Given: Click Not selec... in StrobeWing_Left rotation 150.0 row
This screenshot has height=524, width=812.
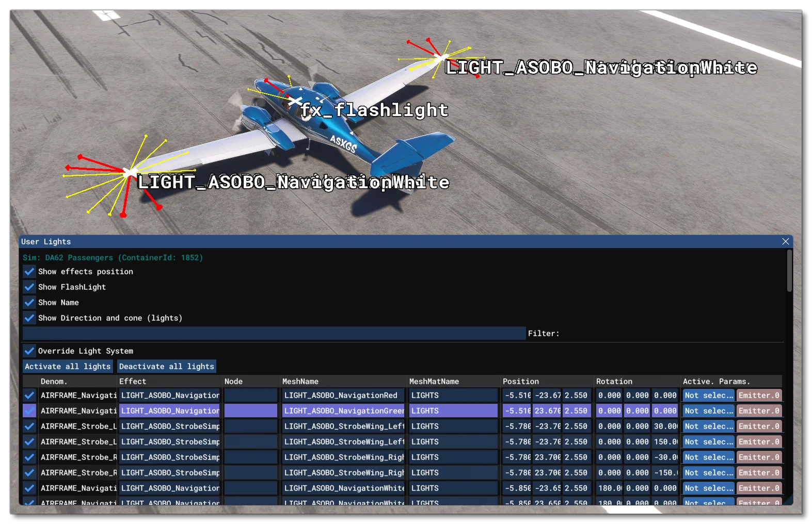Looking at the screenshot, I should [708, 441].
